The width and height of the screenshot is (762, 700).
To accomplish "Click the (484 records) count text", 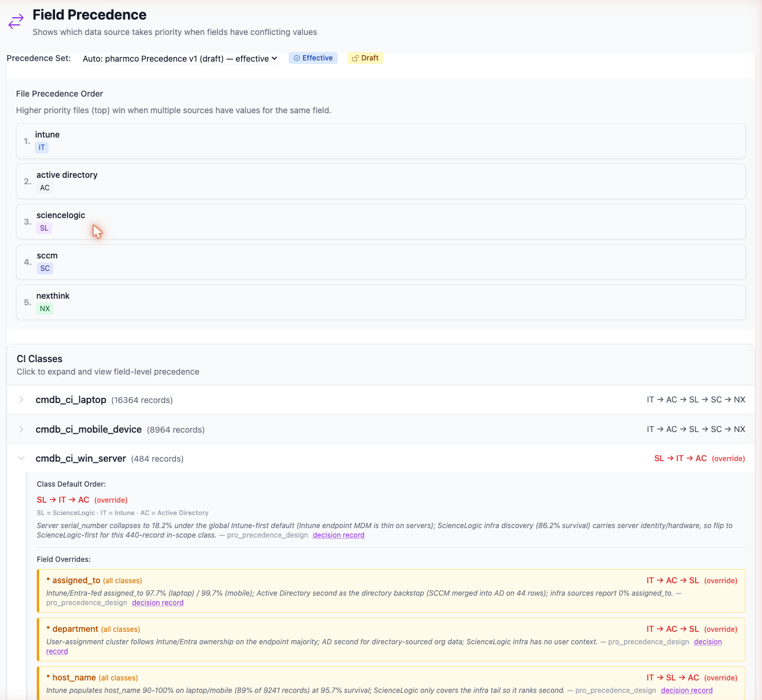I will click(157, 459).
